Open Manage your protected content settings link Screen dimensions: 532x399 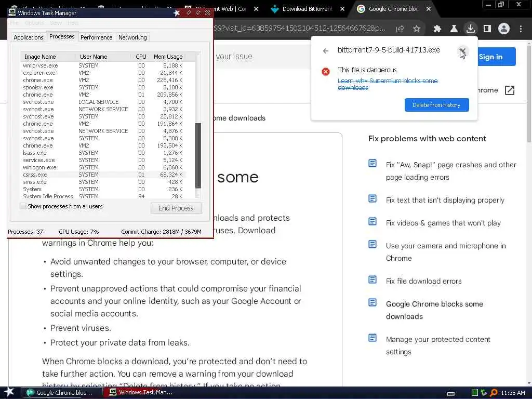(438, 345)
